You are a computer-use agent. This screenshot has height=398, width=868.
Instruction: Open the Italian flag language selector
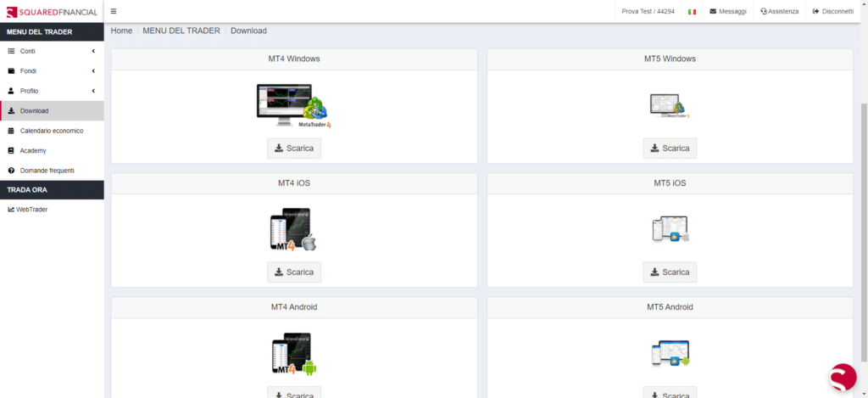click(x=692, y=12)
